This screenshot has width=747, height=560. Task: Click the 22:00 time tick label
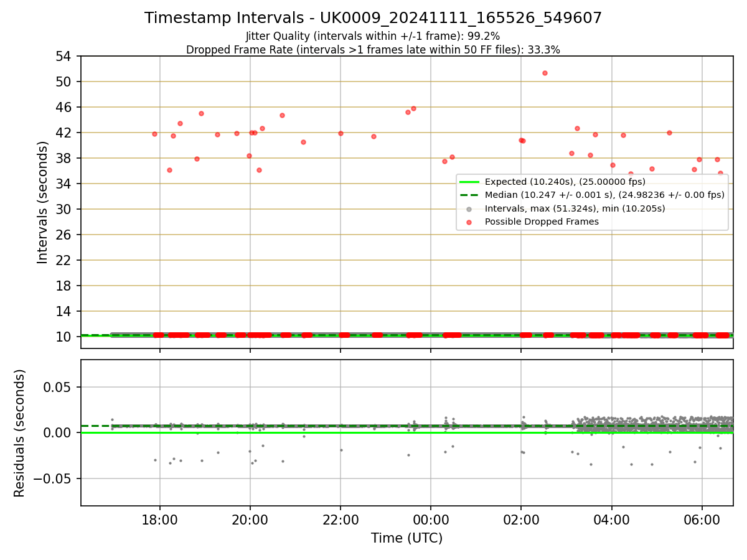point(341,520)
